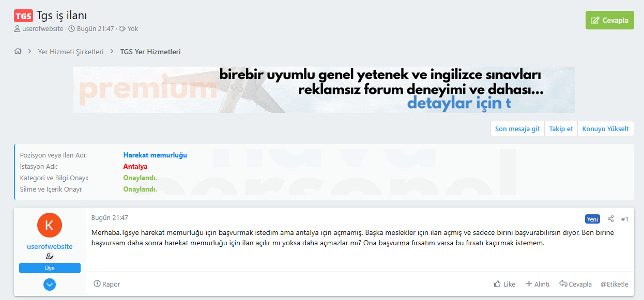The image size is (644, 300).
Task: Click the post timestamp Bugün 21:47
Action: tap(110, 218)
